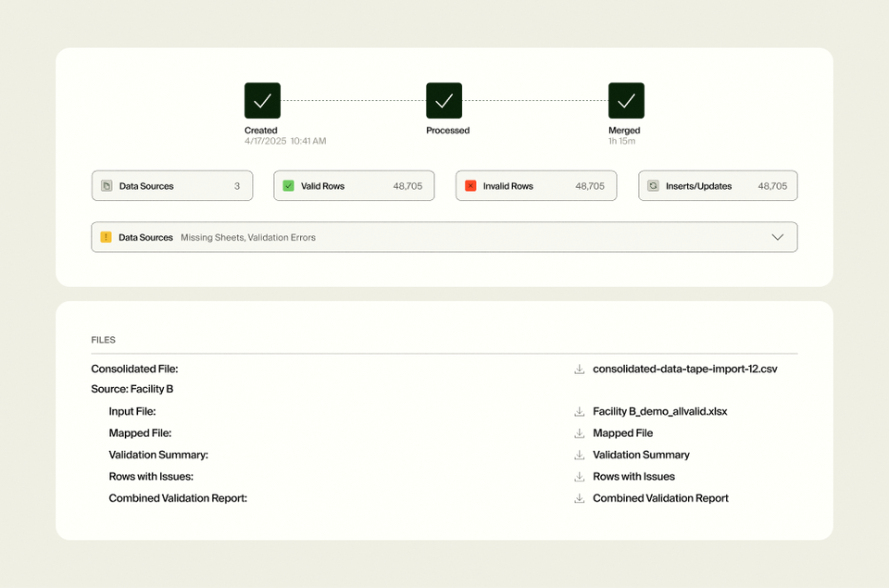Screen dimensions: 889x588
Task: Download icon next to Validation Summary link
Action: pyautogui.click(x=579, y=455)
